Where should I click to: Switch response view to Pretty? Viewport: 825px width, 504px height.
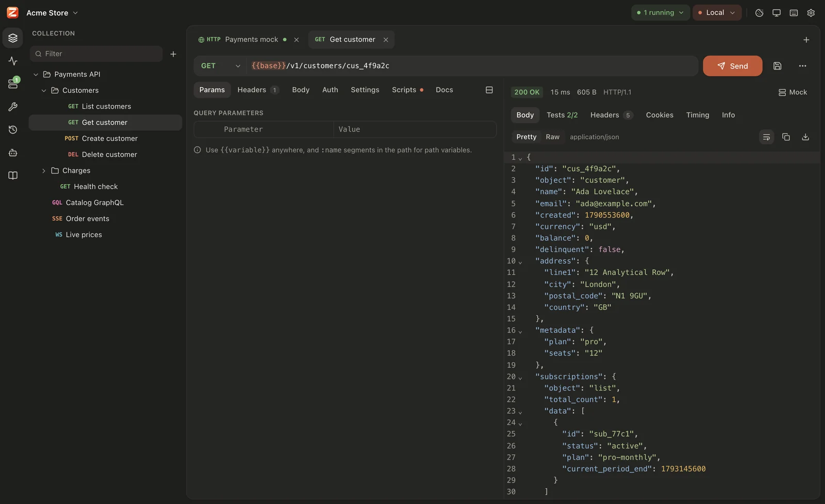click(526, 137)
